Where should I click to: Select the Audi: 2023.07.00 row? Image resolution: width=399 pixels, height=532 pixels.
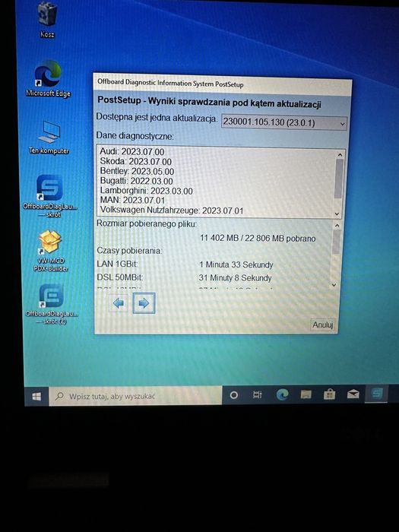[x=132, y=152]
